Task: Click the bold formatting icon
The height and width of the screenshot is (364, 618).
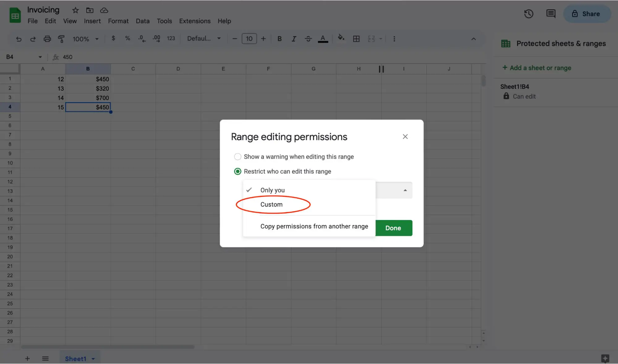Action: point(279,39)
